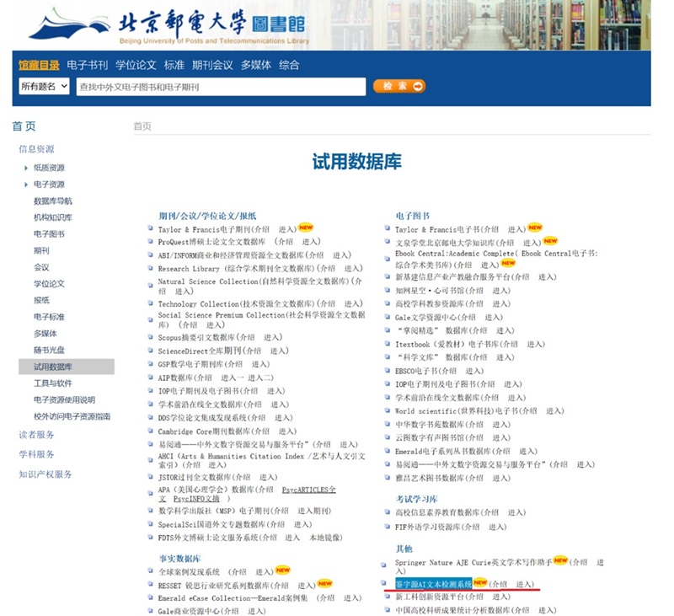Click 进入期刊 for 数学科学出版社(MSP)电子期刊
The height and width of the screenshot is (616, 674).
[x=313, y=511]
